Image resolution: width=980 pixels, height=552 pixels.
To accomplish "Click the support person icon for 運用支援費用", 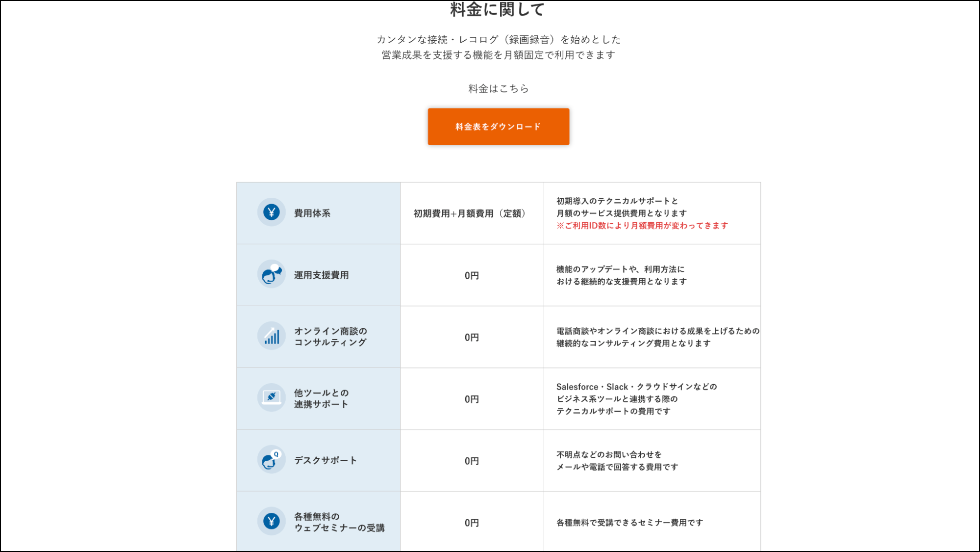I will (271, 275).
